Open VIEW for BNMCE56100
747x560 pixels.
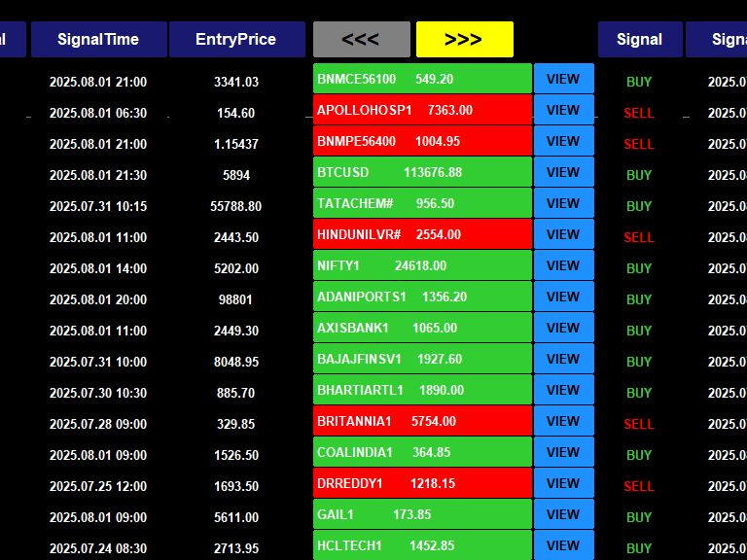pyautogui.click(x=564, y=79)
